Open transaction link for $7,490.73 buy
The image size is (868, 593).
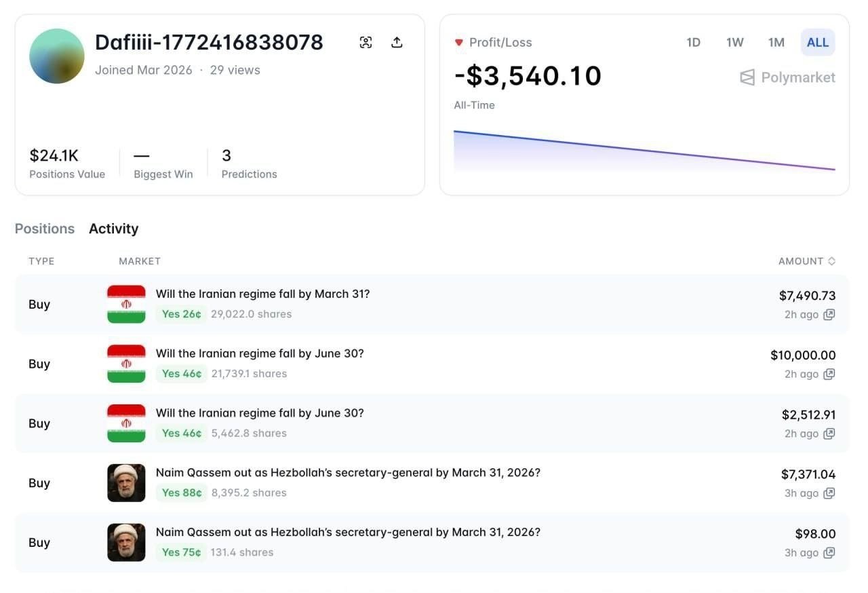[829, 315]
